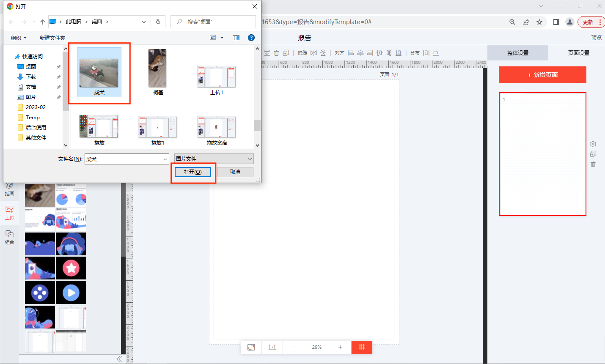
Task: Switch to the 整体设置 tab
Action: tap(518, 53)
